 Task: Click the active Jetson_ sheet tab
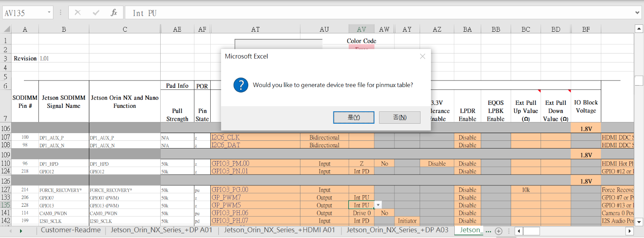click(x=469, y=230)
